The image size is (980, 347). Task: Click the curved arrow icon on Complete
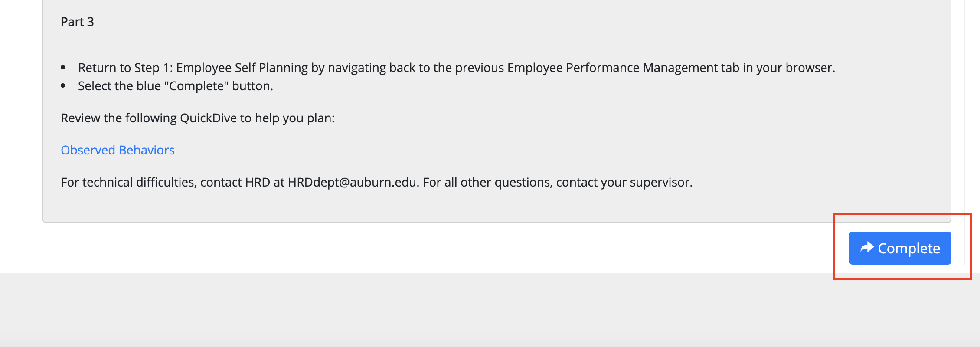pos(867,247)
